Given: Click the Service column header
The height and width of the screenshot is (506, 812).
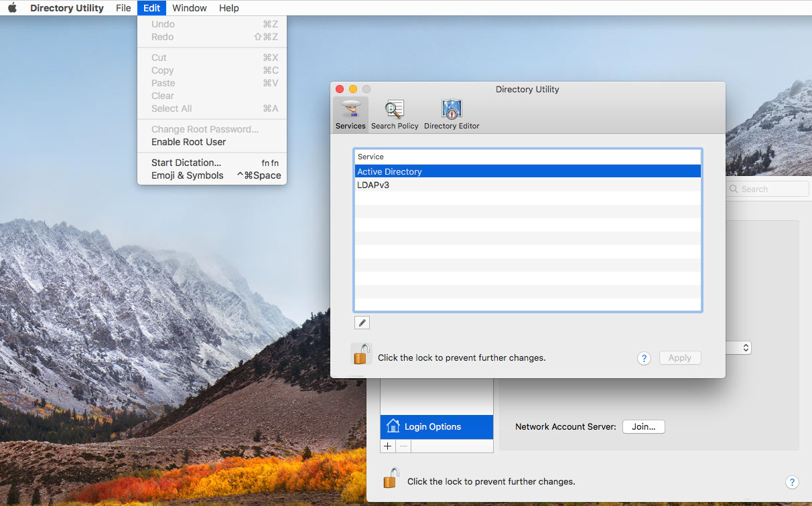Looking at the screenshot, I should point(528,157).
